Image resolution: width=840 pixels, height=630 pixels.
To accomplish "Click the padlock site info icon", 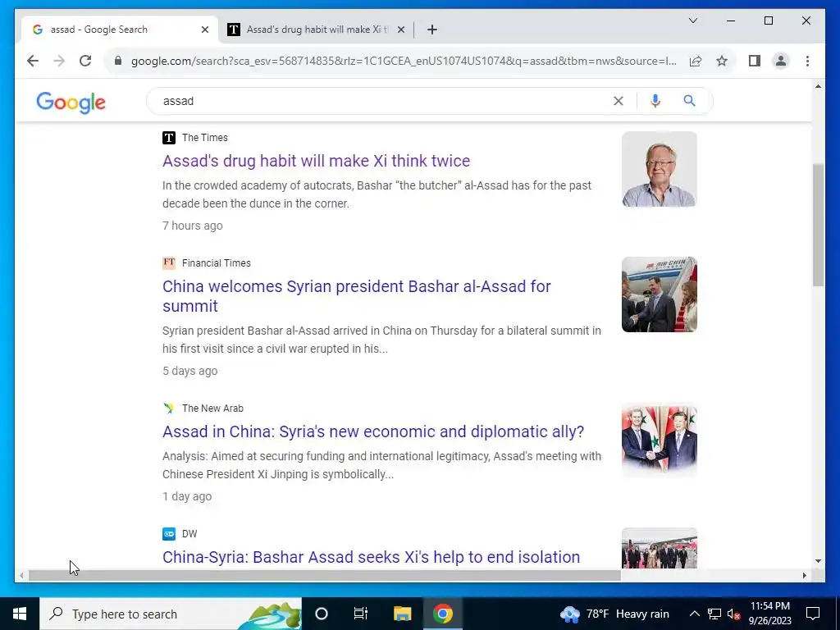I will tap(118, 61).
